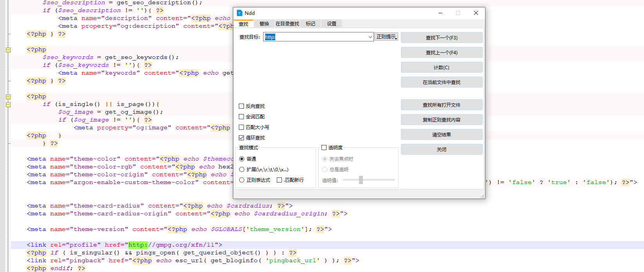This screenshot has width=644, height=272.
Task: Click "pingback_url" string in the editor
Action: pos(293,261)
